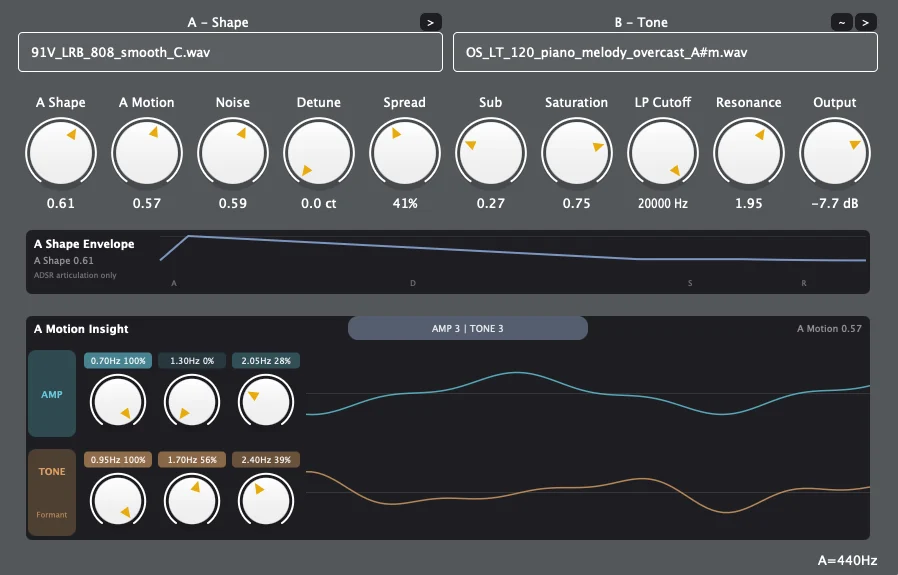Image resolution: width=898 pixels, height=575 pixels.
Task: Select the 0.70Hz 100% AMP label
Action: [x=118, y=360]
